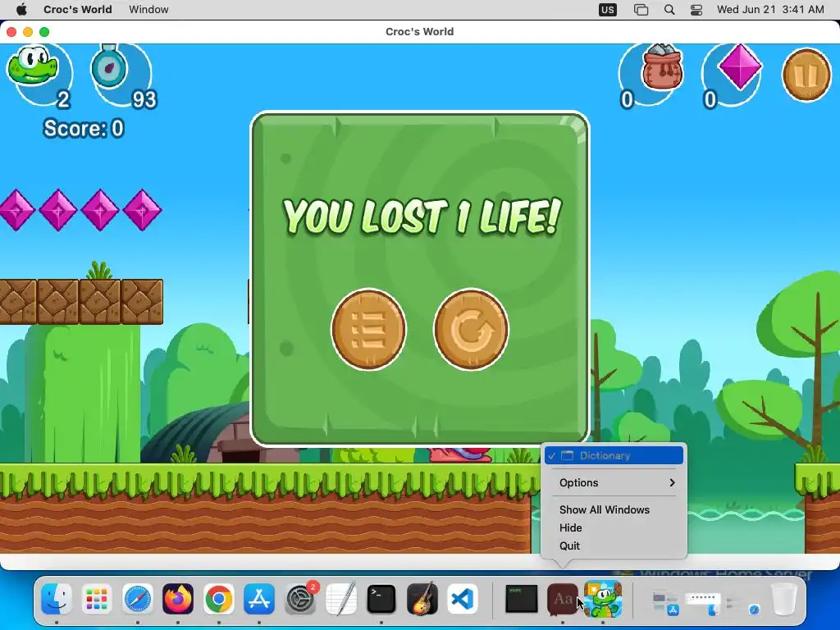Image resolution: width=840 pixels, height=630 pixels.
Task: Click the stone bag icon
Action: (662, 66)
